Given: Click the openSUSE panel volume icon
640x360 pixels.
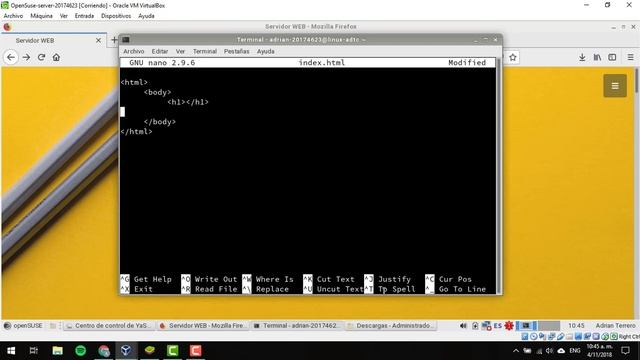Looking at the screenshot, I should pyautogui.click(x=463, y=326).
